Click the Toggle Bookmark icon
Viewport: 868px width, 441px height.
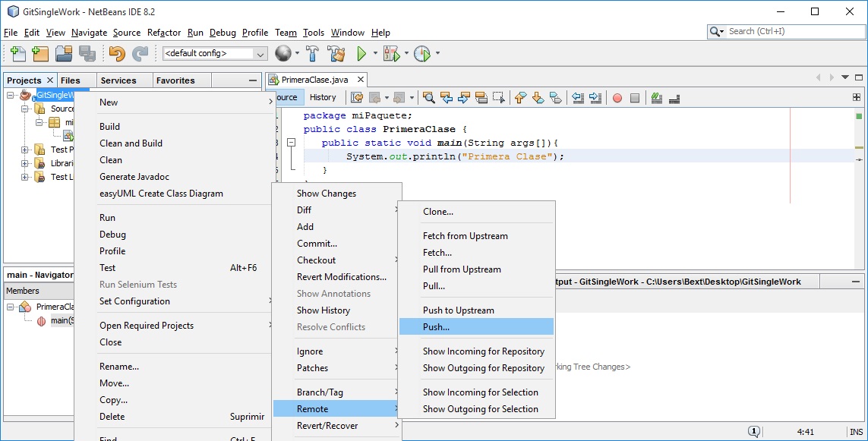click(556, 98)
